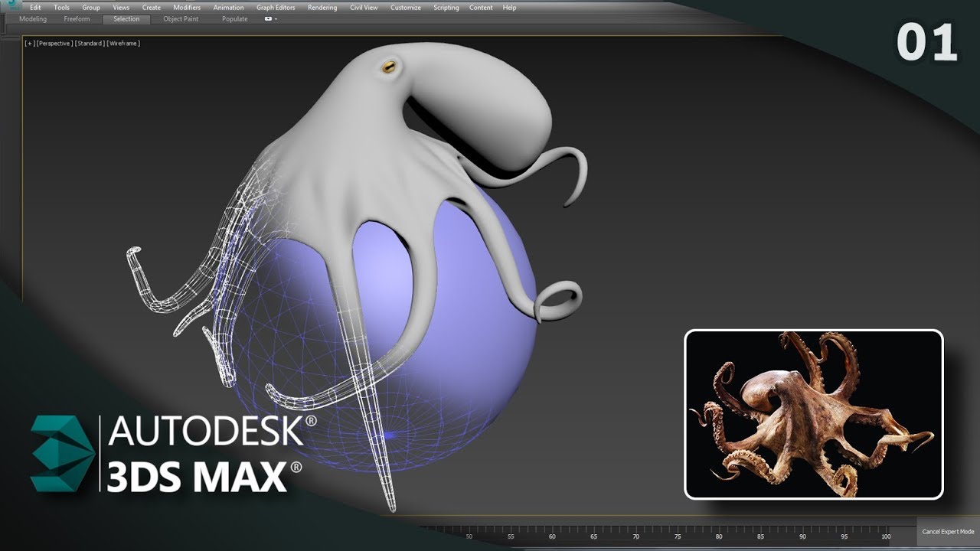Click the octopus reference photo thumbnail
The image size is (980, 551).
[x=814, y=415]
